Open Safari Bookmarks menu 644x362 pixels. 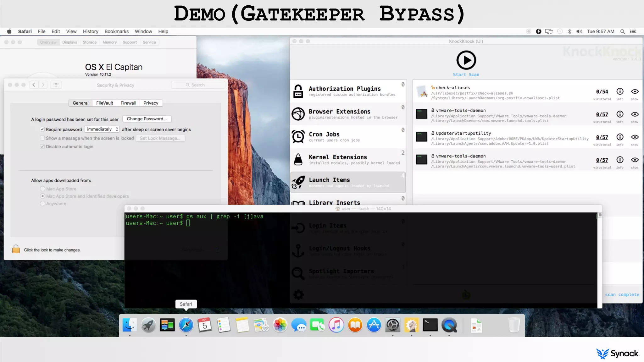[117, 31]
